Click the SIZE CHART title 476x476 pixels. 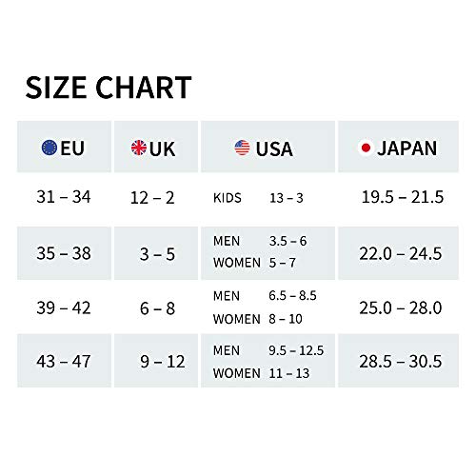pyautogui.click(x=109, y=88)
